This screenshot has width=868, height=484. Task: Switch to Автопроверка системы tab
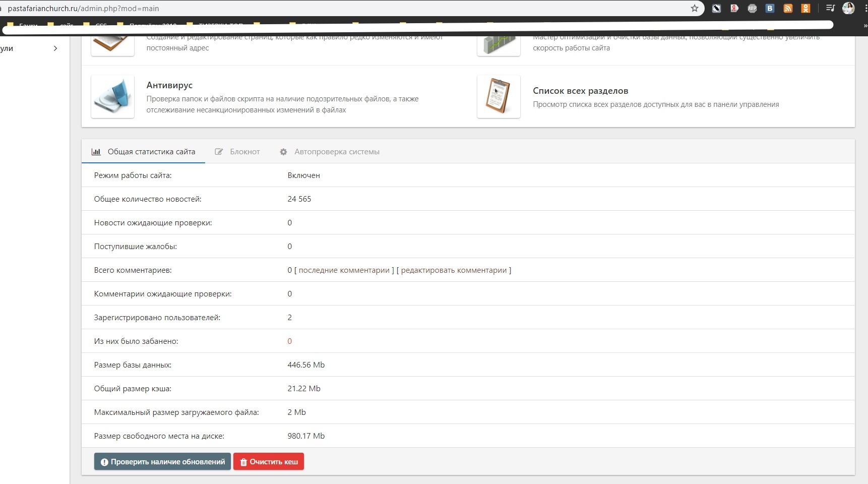(x=330, y=152)
